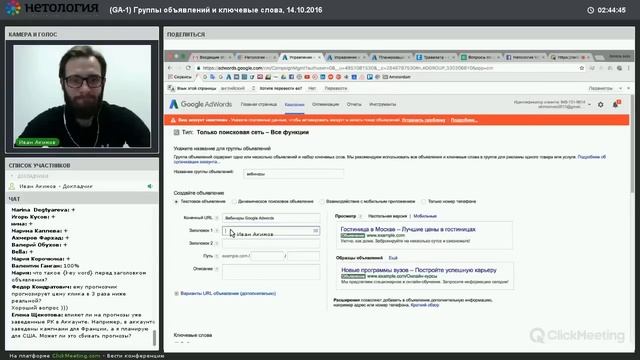
Task: Select Текстовое объявление radio button
Action: click(x=176, y=202)
